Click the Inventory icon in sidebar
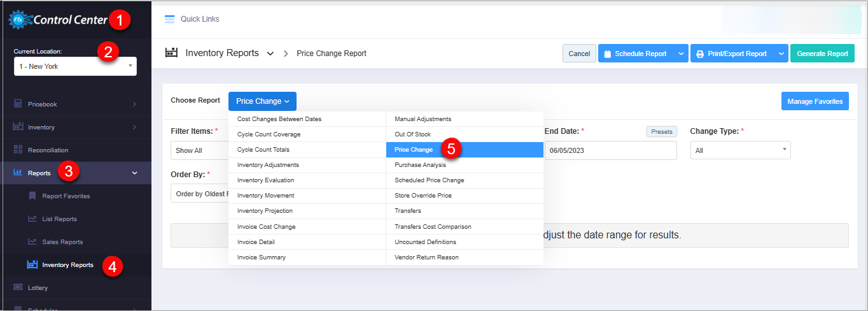 pos(18,127)
